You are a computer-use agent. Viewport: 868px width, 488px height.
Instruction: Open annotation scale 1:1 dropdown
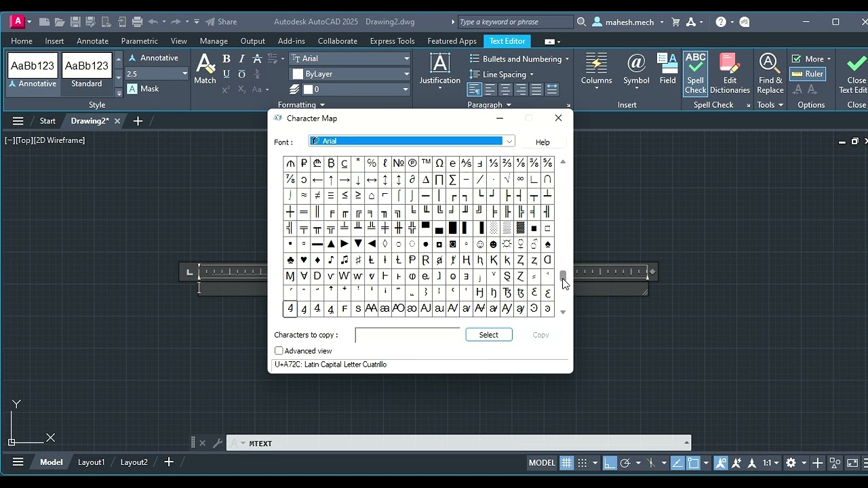coord(771,463)
